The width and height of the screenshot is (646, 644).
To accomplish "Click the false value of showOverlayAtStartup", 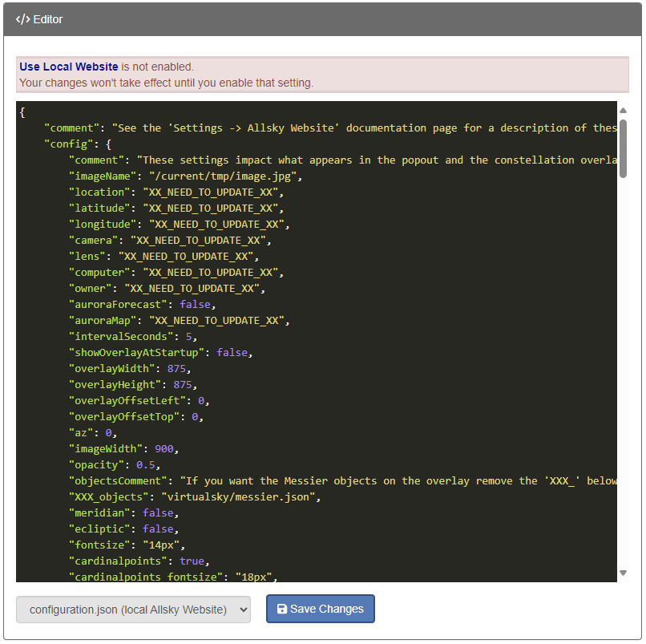I will coord(232,353).
